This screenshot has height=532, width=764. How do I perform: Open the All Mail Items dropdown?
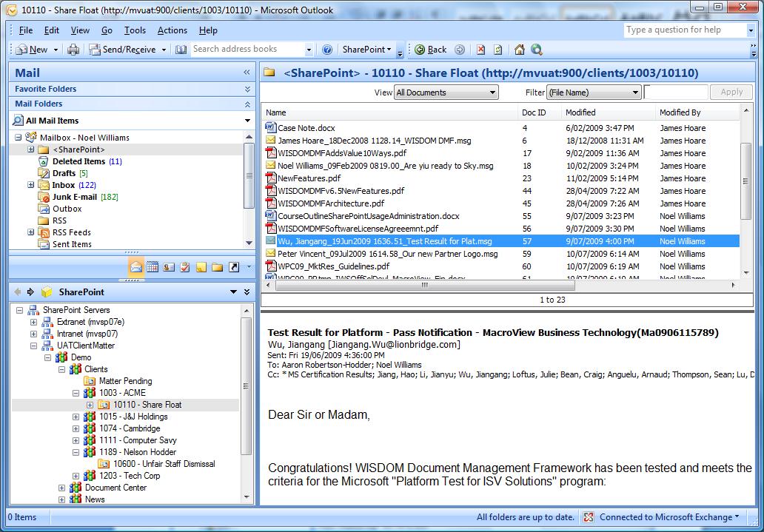(x=247, y=121)
